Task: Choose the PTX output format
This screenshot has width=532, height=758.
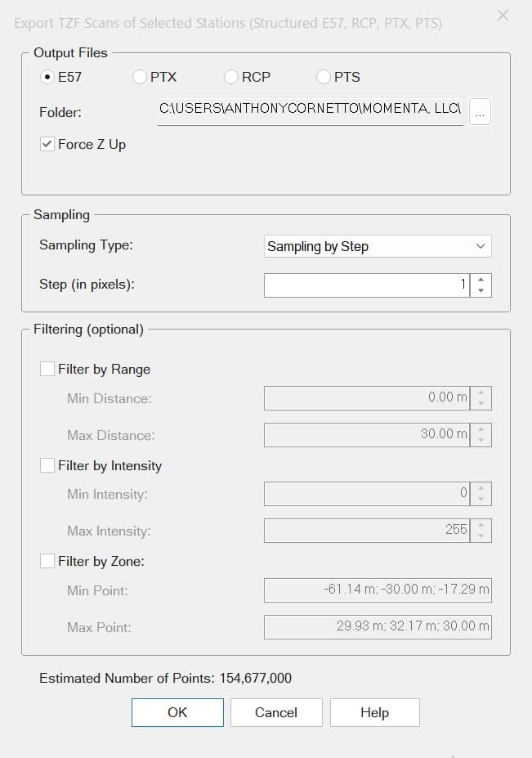Action: point(140,77)
